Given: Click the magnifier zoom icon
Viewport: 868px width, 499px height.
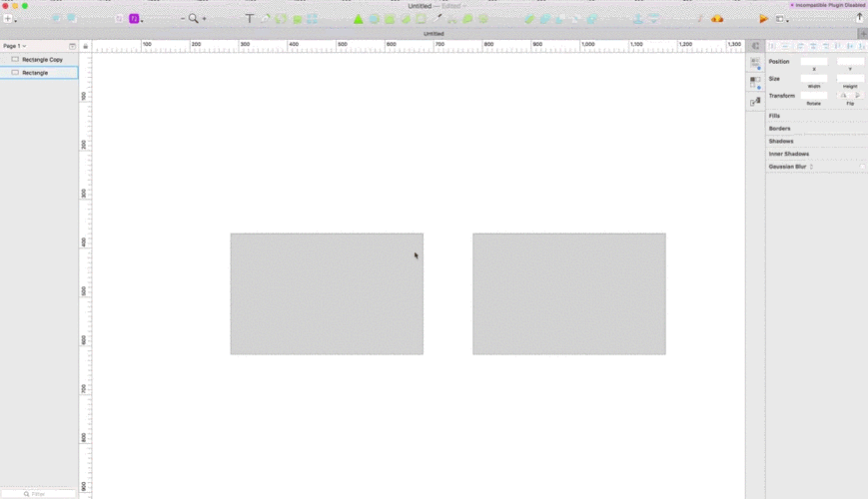Looking at the screenshot, I should tap(193, 19).
